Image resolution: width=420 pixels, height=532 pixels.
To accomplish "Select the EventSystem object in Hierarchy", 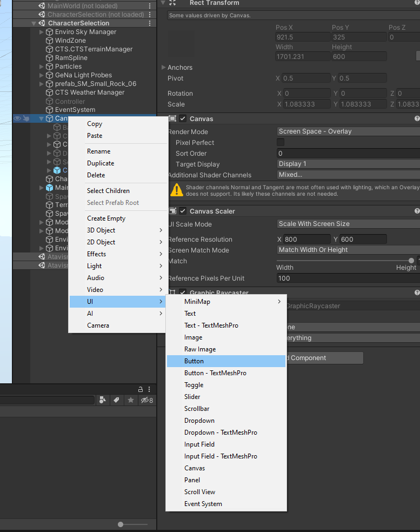I will [75, 110].
